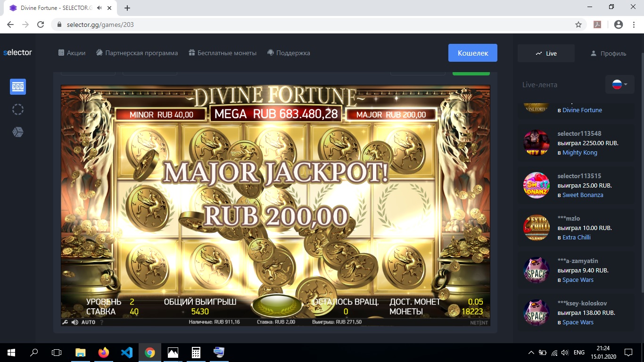Open the cube-shaped sidebar icon
This screenshot has width=644, height=362.
[x=18, y=132]
